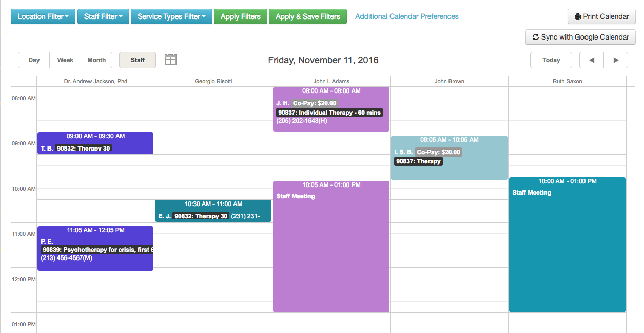Image resolution: width=644 pixels, height=333 pixels.
Task: Open Additional Calendar Preferences link
Action: point(406,16)
